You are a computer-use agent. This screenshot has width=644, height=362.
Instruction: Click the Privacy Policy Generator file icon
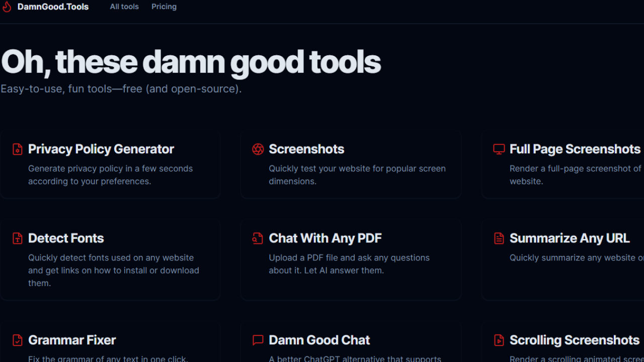18,149
